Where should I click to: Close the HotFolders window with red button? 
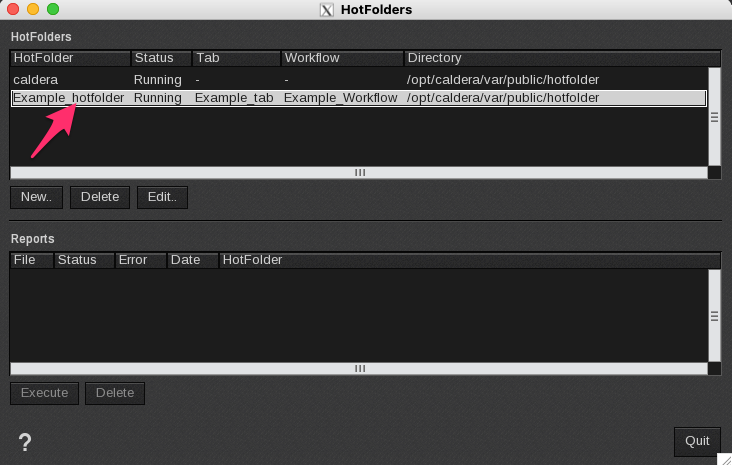click(13, 9)
